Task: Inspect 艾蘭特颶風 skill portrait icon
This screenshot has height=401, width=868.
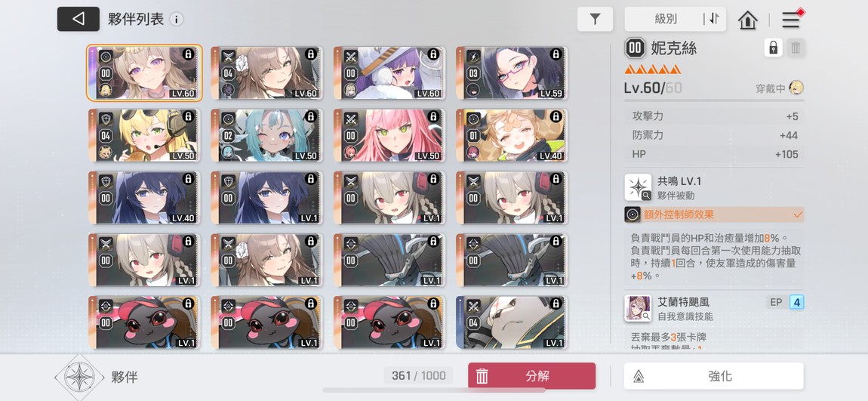Action: 638,308
